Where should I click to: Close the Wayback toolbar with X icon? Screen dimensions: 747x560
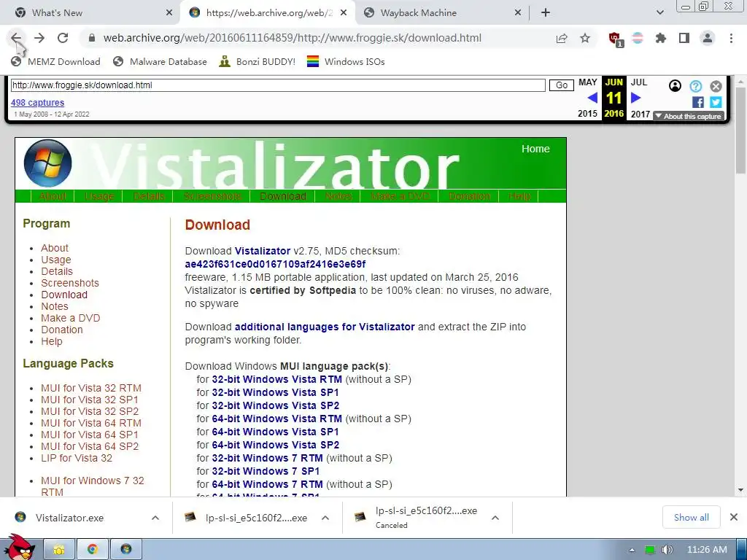716,86
